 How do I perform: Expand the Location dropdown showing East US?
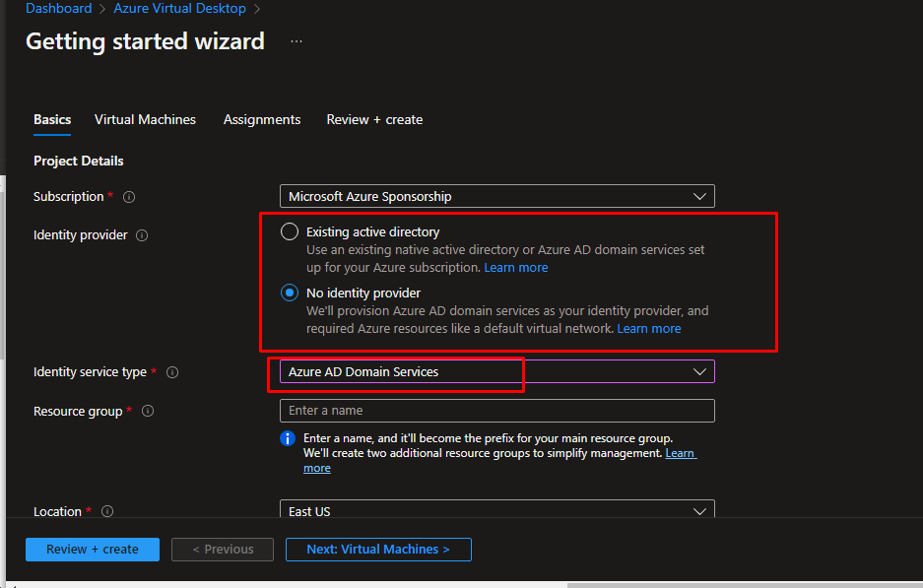pos(496,511)
